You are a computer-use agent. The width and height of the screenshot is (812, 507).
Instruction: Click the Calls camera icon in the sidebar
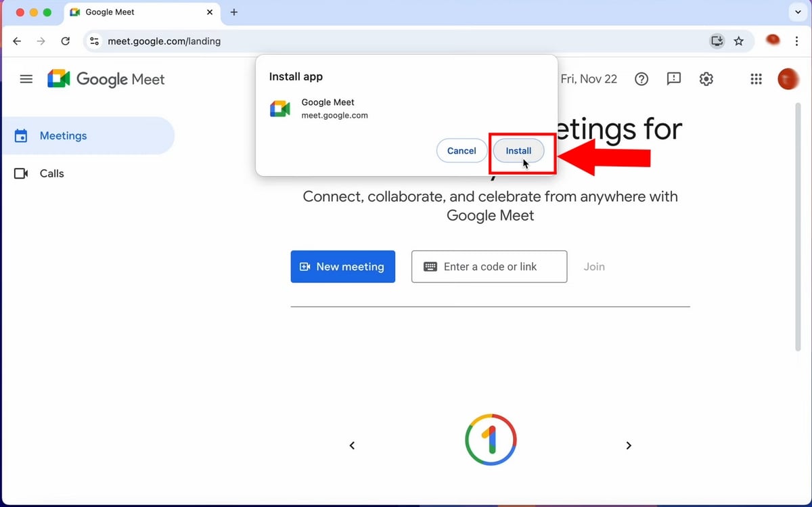click(x=21, y=174)
